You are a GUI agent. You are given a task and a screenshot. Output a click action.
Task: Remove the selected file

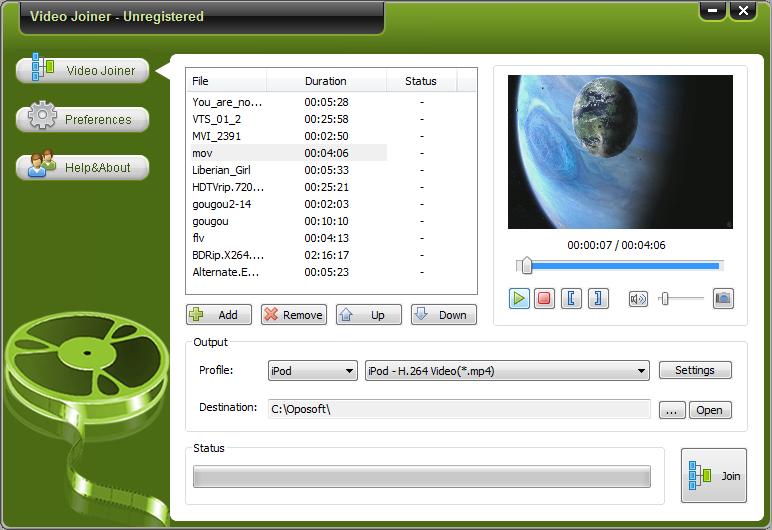tap(294, 315)
